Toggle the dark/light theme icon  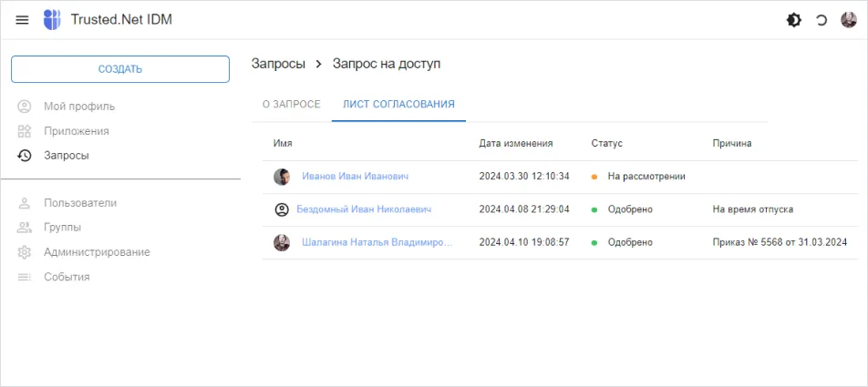(x=794, y=20)
